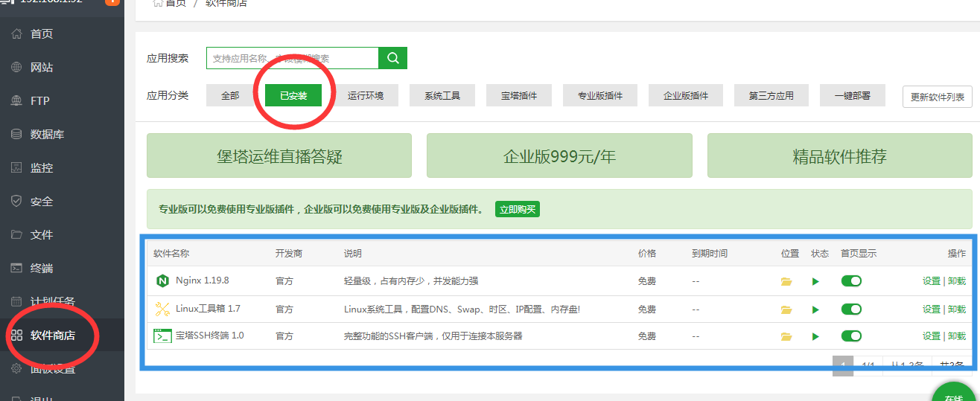Click the gear icon beside 面板设置
Viewport: 980px width, 401px height.
tap(16, 369)
